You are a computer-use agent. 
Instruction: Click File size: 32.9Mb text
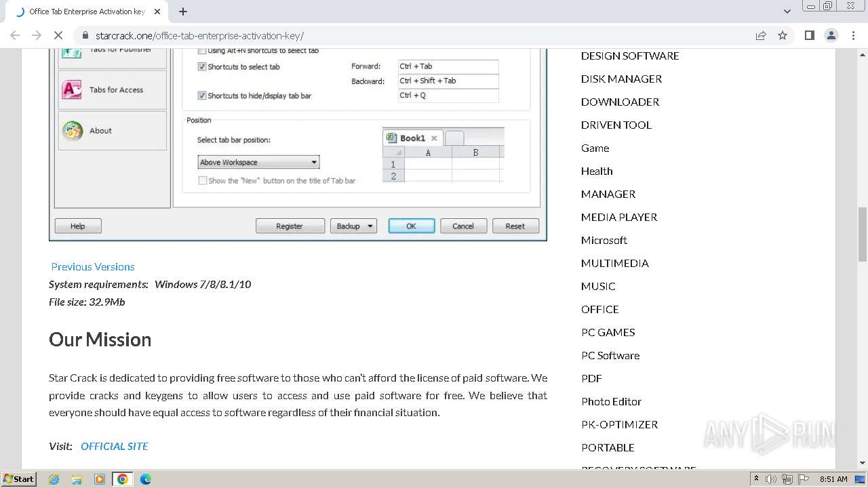click(x=87, y=302)
